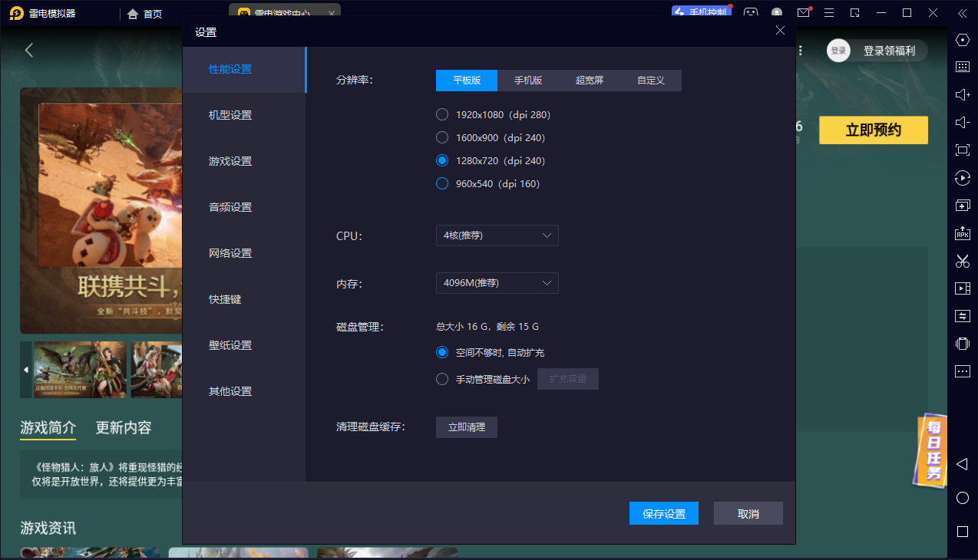
Task: Collapse the right sidebar with double-arrow icon
Action: (x=963, y=13)
